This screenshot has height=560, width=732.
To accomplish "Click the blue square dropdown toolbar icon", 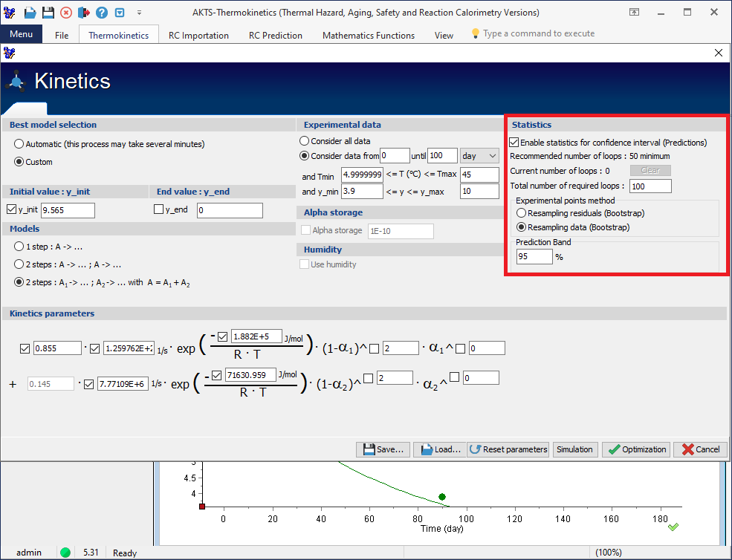I will pos(120,12).
